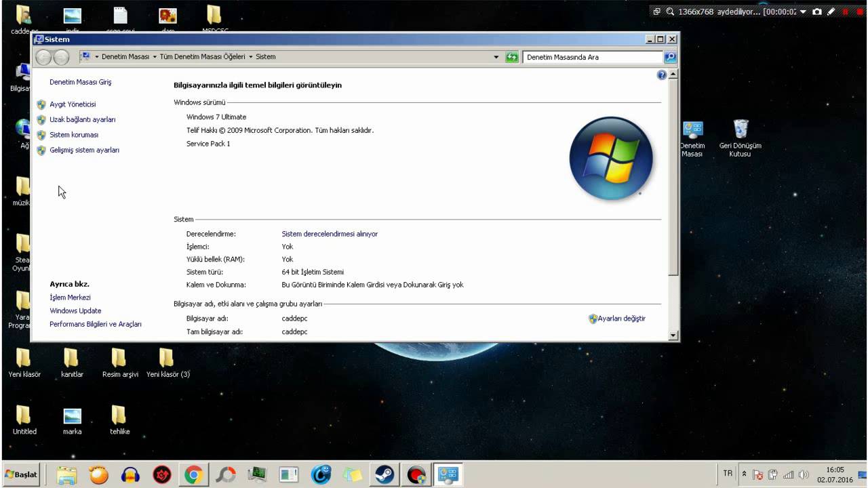
Task: Open the Sistem koruması link
Action: click(74, 135)
